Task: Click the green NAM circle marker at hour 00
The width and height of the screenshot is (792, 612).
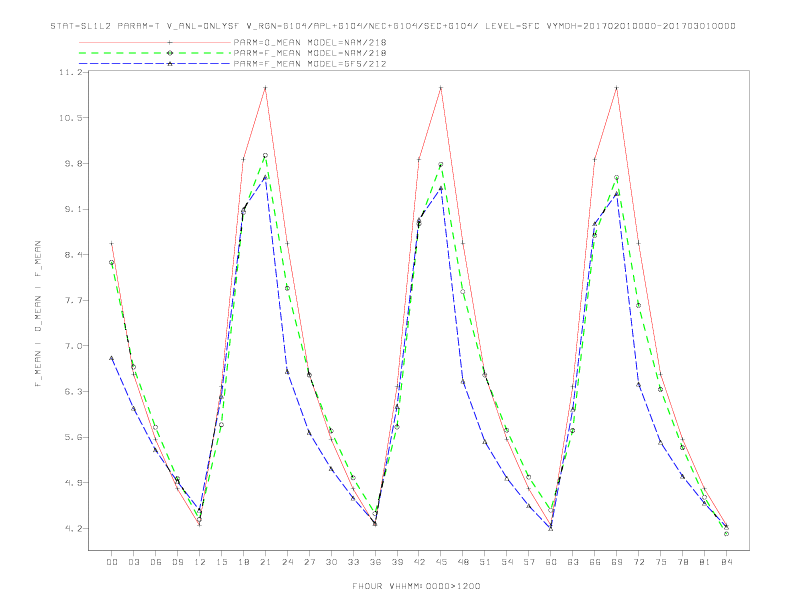Action: 112,262
